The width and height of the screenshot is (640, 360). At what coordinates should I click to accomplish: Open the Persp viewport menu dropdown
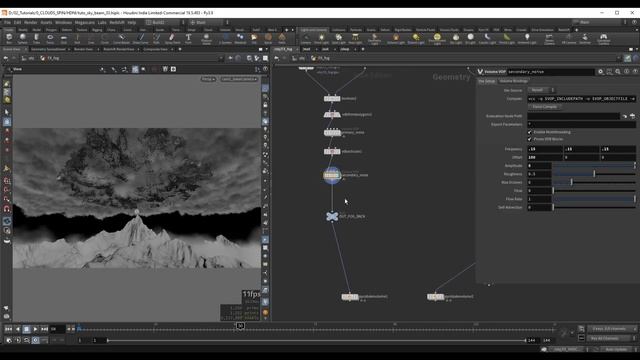point(208,79)
